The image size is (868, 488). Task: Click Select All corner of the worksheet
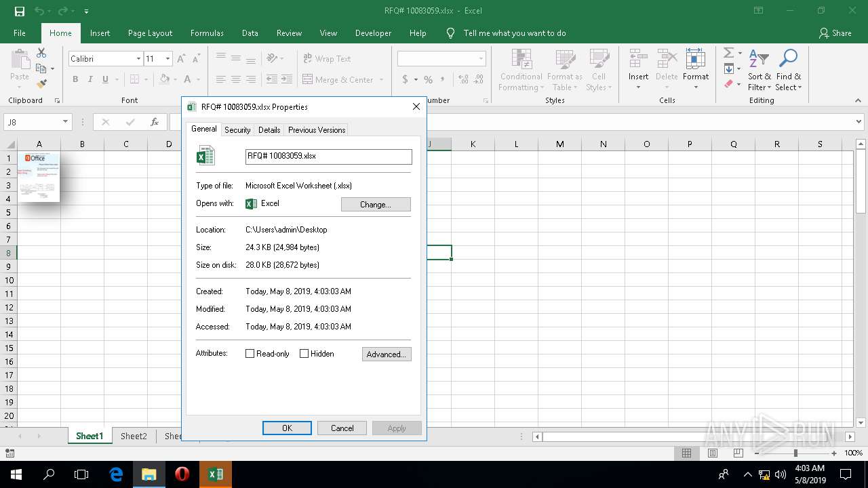tap(9, 144)
